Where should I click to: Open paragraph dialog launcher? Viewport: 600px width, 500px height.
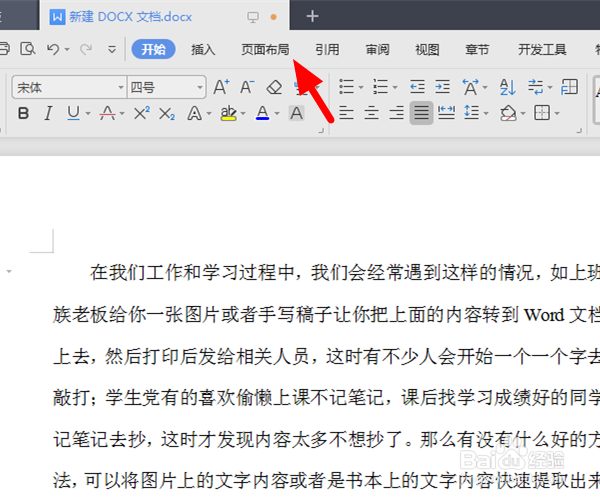(579, 131)
